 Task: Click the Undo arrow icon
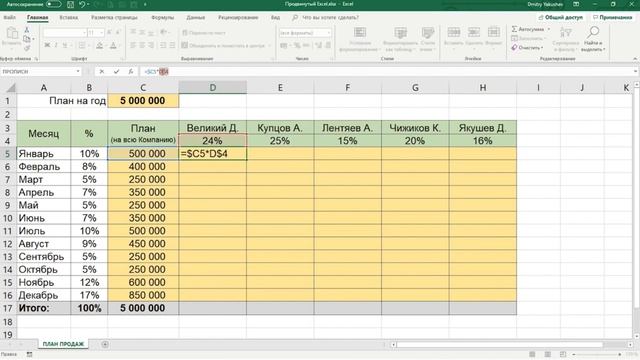[82, 4]
